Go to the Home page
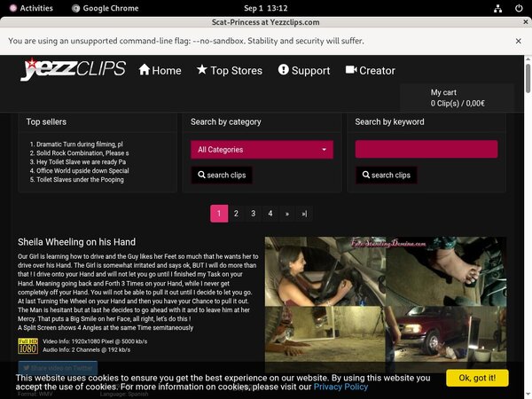Viewport: 532px width, 399px height. tap(160, 70)
